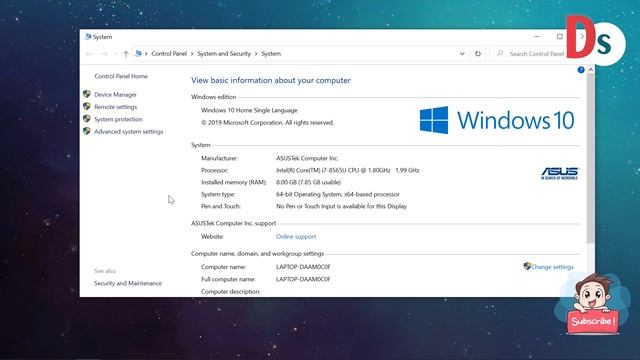Click Change settings for computer name
This screenshot has width=640, height=360.
pos(552,267)
